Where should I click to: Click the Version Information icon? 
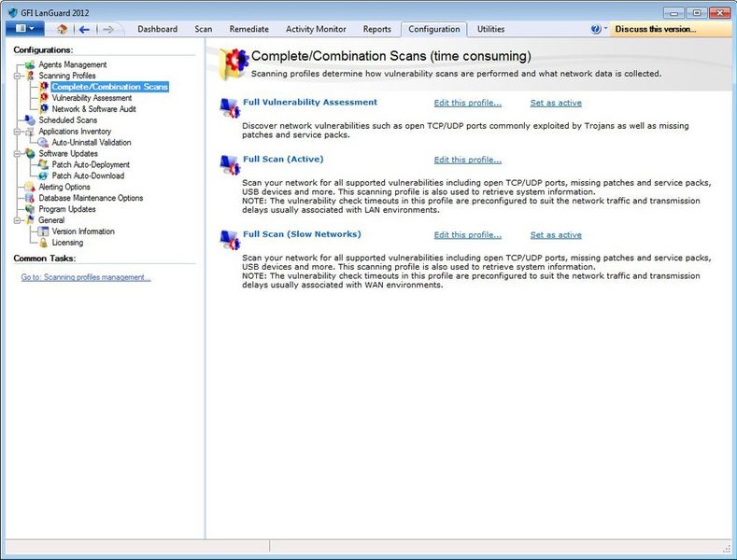pos(43,231)
